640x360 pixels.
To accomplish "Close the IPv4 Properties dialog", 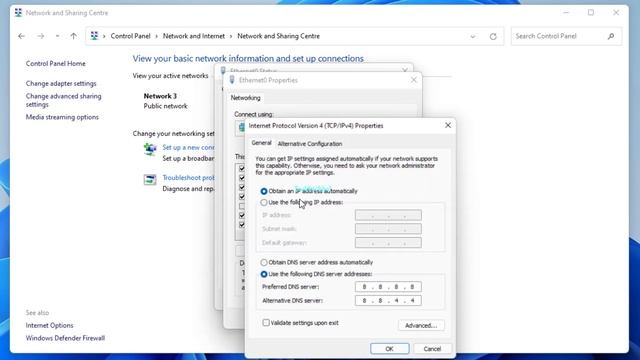I will (448, 125).
